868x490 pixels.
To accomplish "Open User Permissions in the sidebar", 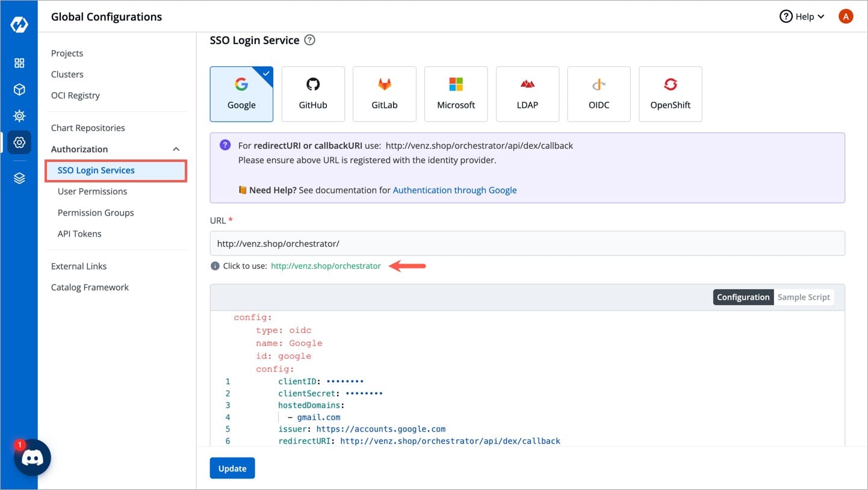I will click(92, 191).
